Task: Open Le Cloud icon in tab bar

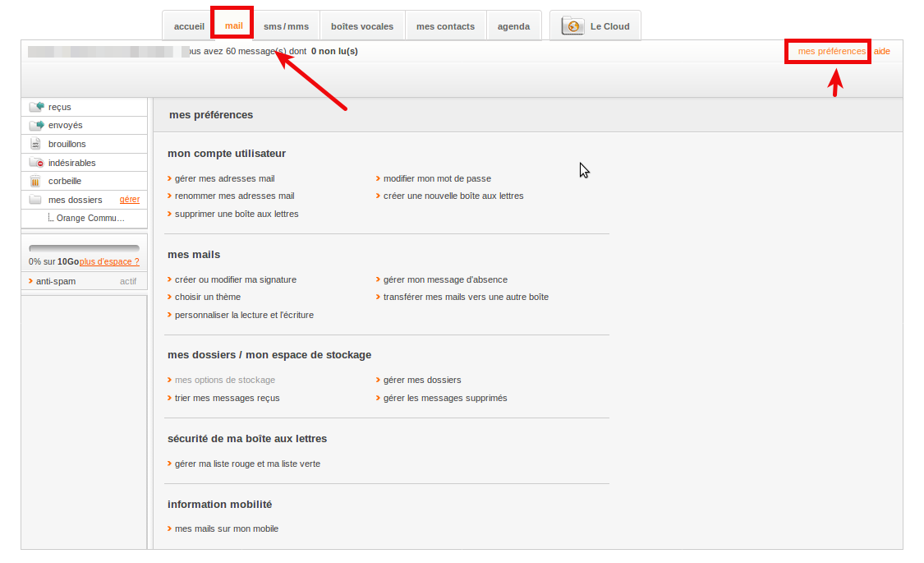Action: point(572,26)
